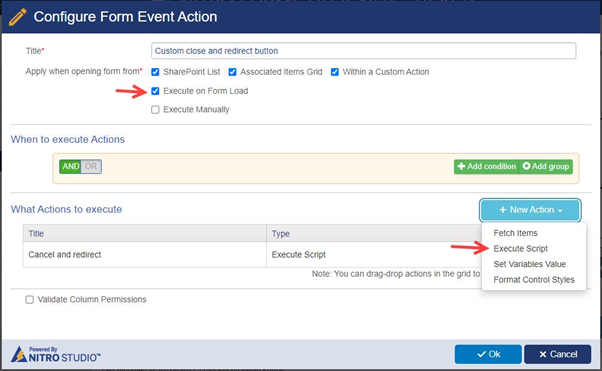Toggle the Associated Items Grid checkbox
Screen dimensions: 602x371
[x=232, y=72]
